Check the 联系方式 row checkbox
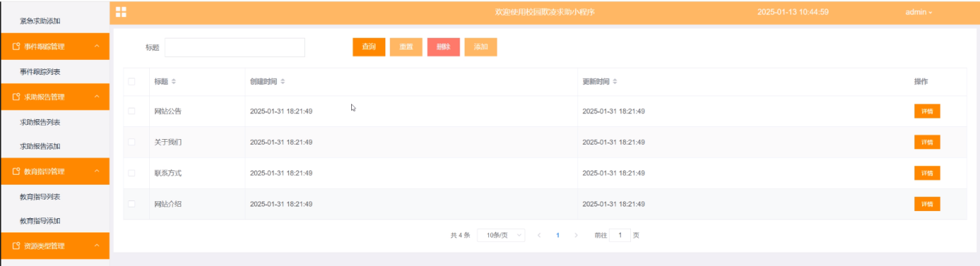The image size is (980, 266). click(x=131, y=173)
